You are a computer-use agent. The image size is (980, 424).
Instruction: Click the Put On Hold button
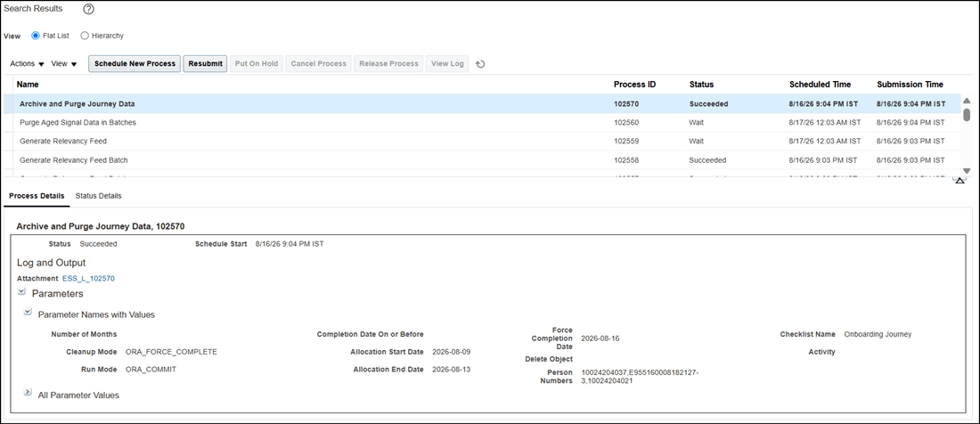(x=257, y=64)
